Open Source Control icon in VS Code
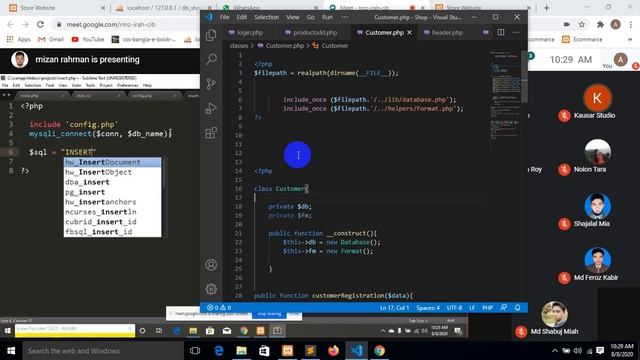Viewport: 640px width, 360px height. point(211,84)
